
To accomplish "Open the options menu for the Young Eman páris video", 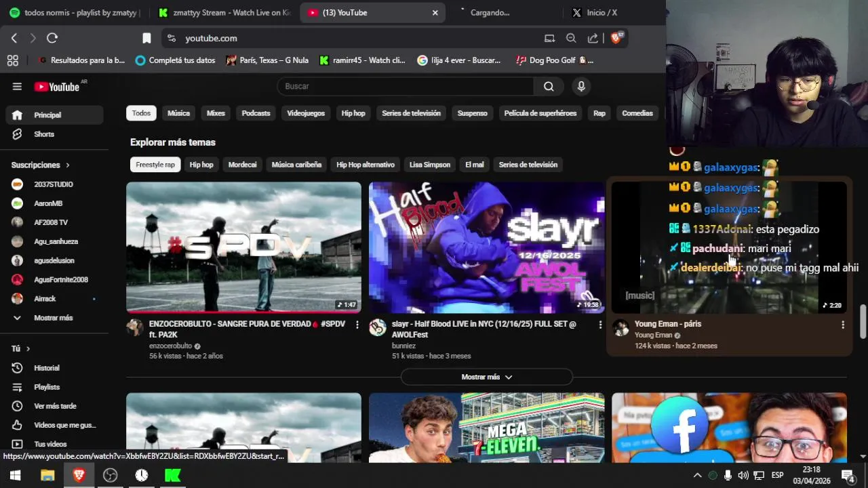I will 843,325.
